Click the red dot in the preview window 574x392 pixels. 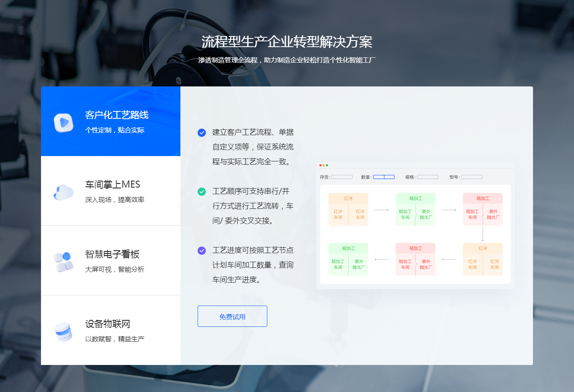pos(320,165)
